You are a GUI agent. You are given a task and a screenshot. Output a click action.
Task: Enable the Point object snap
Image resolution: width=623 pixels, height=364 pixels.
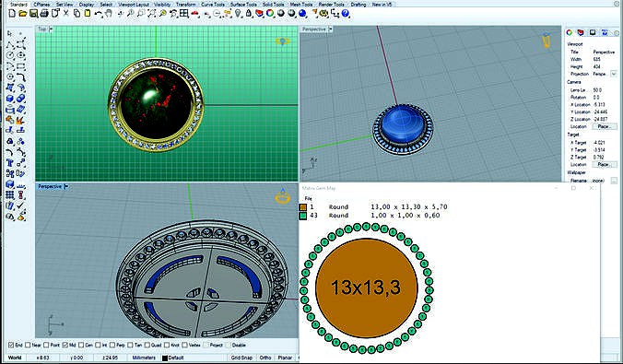[46, 345]
